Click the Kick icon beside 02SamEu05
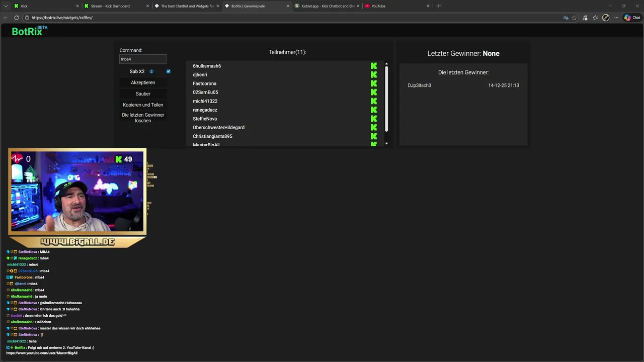The height and width of the screenshot is (362, 644). 374,93
